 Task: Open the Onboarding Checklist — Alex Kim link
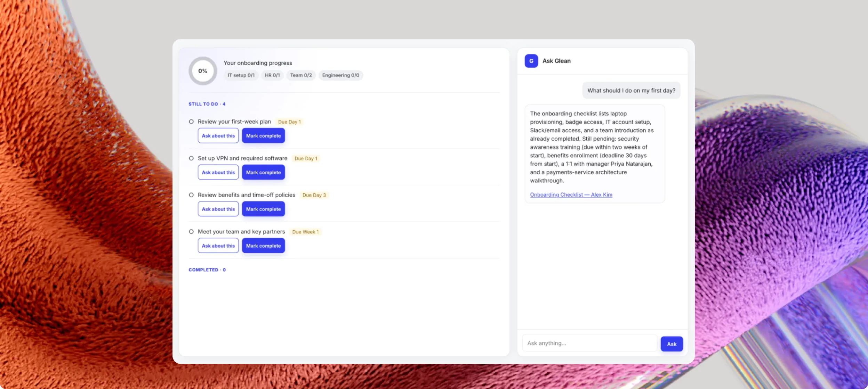[571, 195]
